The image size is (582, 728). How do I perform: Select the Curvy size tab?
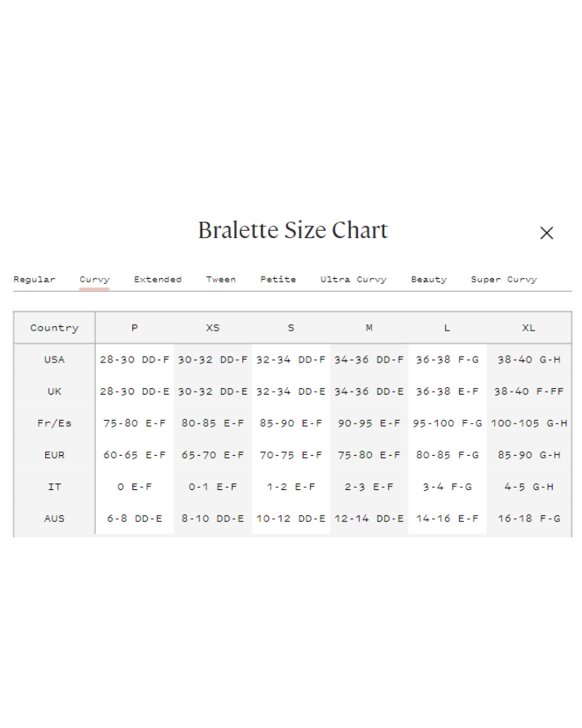tap(95, 280)
